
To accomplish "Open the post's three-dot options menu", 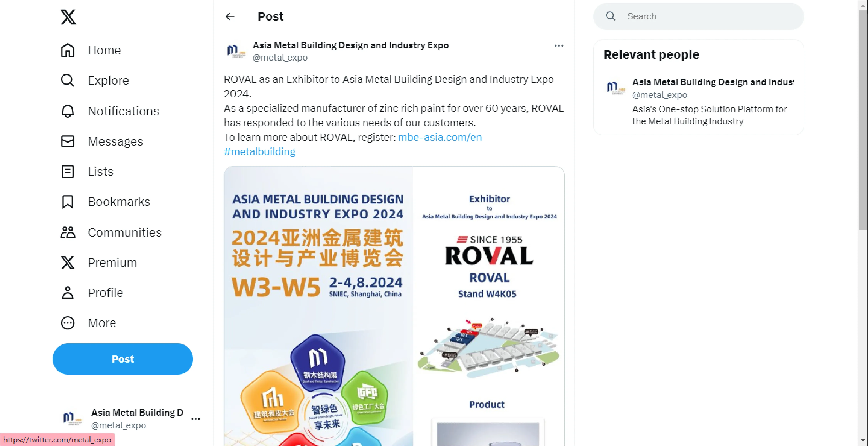I will (559, 46).
